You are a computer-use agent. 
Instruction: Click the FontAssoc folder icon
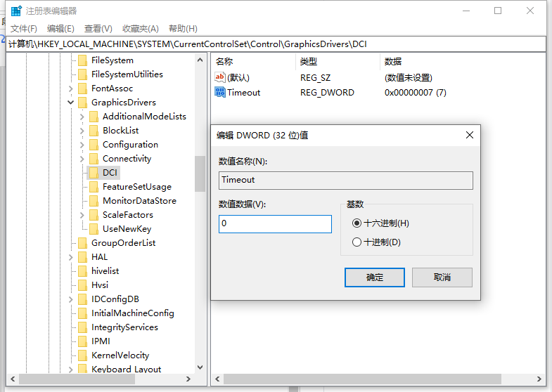[x=82, y=89]
